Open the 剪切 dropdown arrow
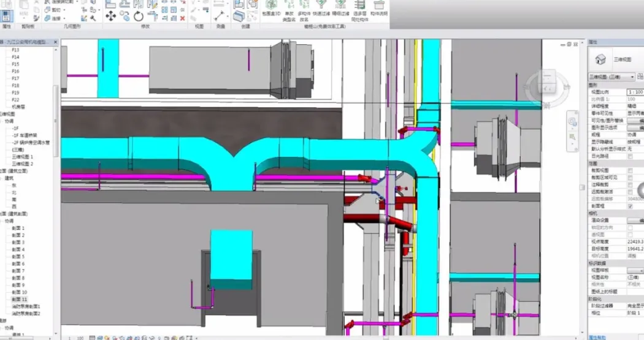Screen dimensions: 644x340 coord(64,10)
